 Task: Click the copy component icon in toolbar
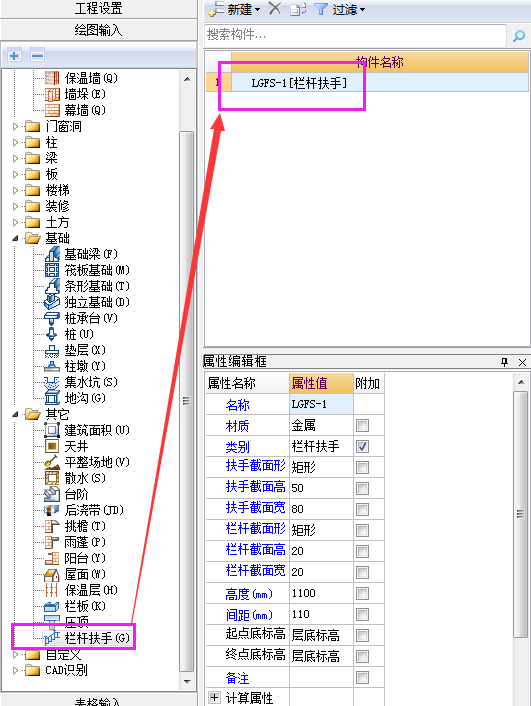298,9
